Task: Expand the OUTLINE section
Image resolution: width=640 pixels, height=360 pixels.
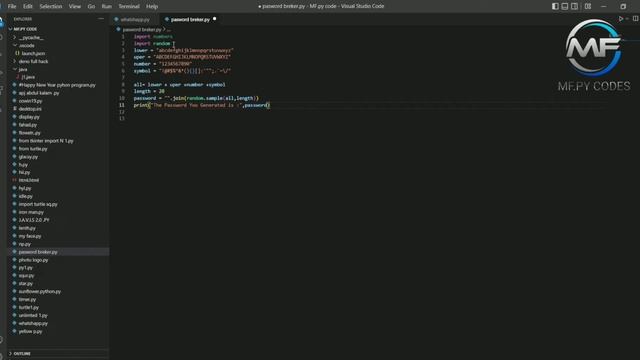Action: click(22, 353)
